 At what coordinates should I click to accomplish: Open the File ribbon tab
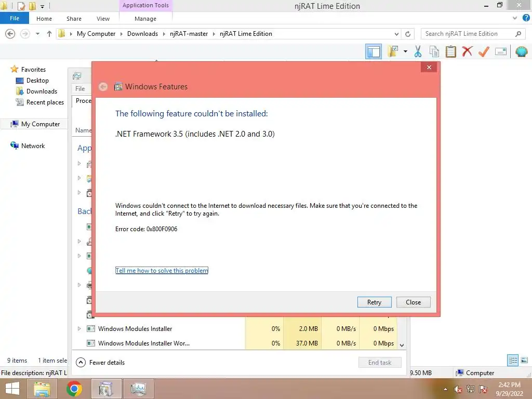click(x=14, y=18)
